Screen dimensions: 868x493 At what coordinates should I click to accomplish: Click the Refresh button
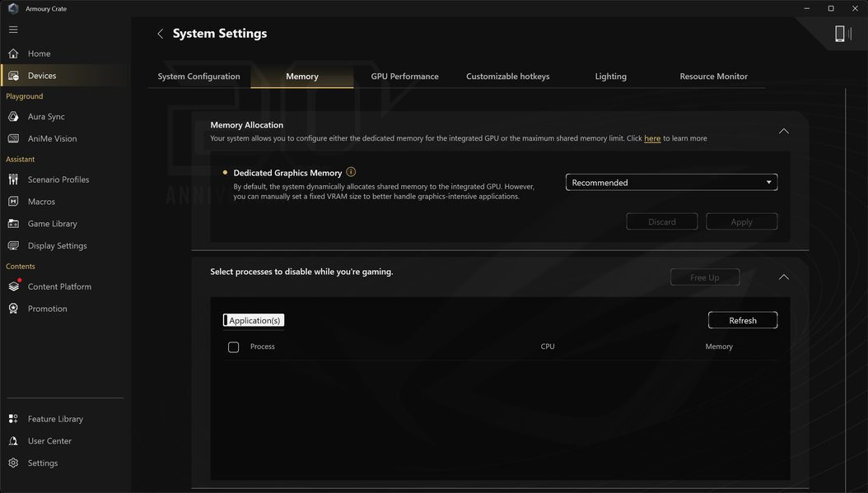742,320
